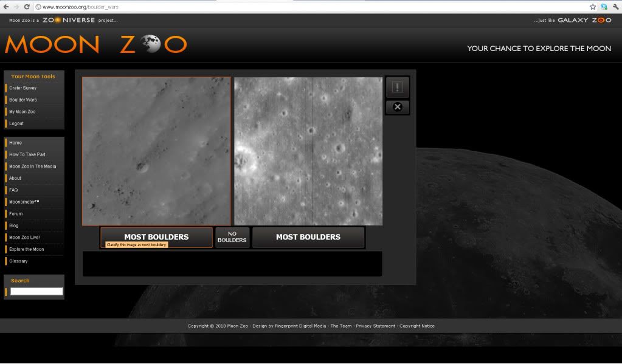Click the extension icon beside the bookmark star
Screen dimensions: 622x364
[604, 7]
